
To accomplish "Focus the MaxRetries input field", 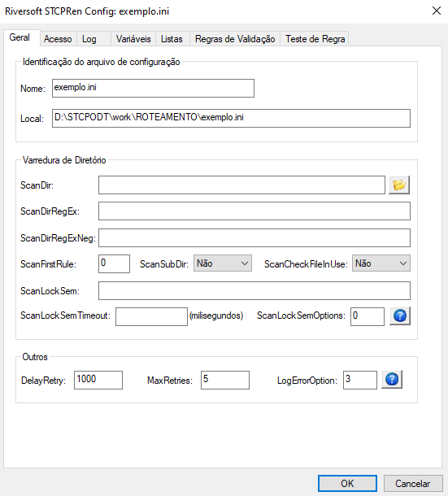I will [x=225, y=380].
